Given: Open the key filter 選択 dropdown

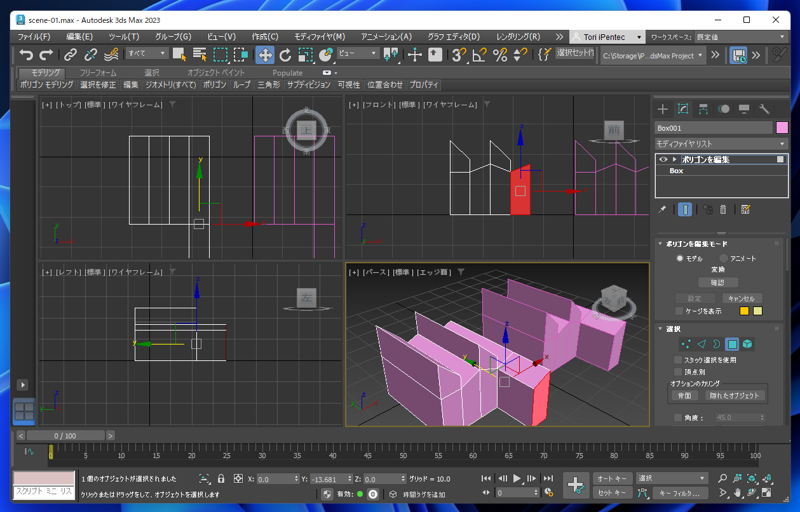Looking at the screenshot, I should [x=671, y=478].
